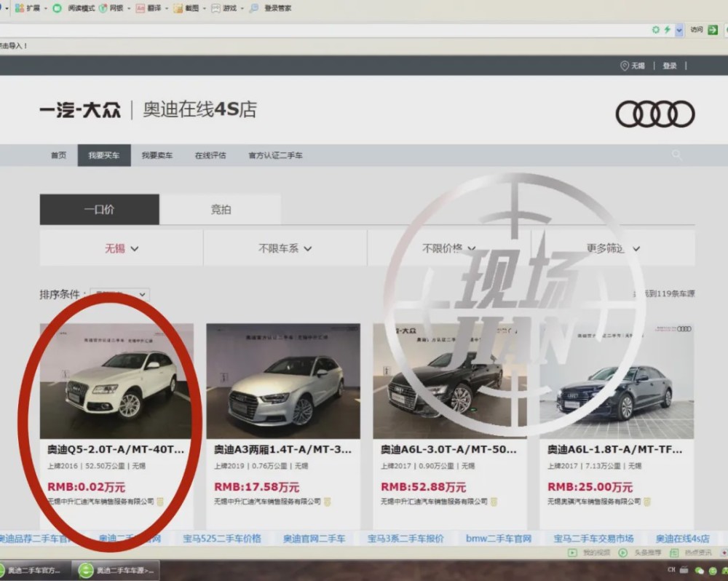The image size is (728, 581).
Task: Click the keyboard icon in system tray
Action: (x=684, y=570)
